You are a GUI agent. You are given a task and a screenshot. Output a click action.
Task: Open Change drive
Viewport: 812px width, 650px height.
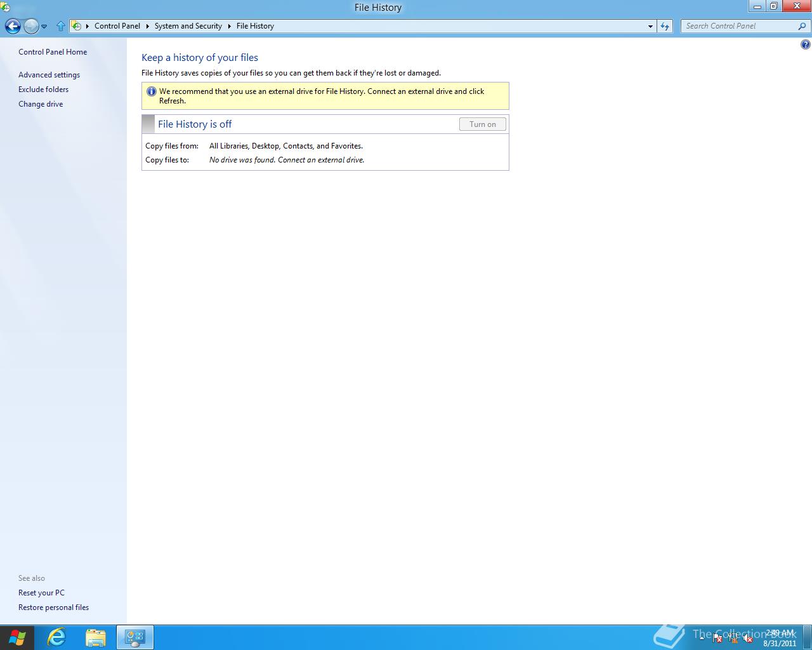pyautogui.click(x=41, y=104)
